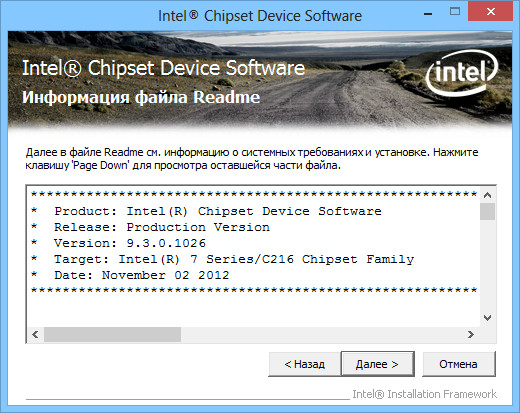Select the 'Version: 9.3.0.1026' line
The image size is (520, 413).
130,243
